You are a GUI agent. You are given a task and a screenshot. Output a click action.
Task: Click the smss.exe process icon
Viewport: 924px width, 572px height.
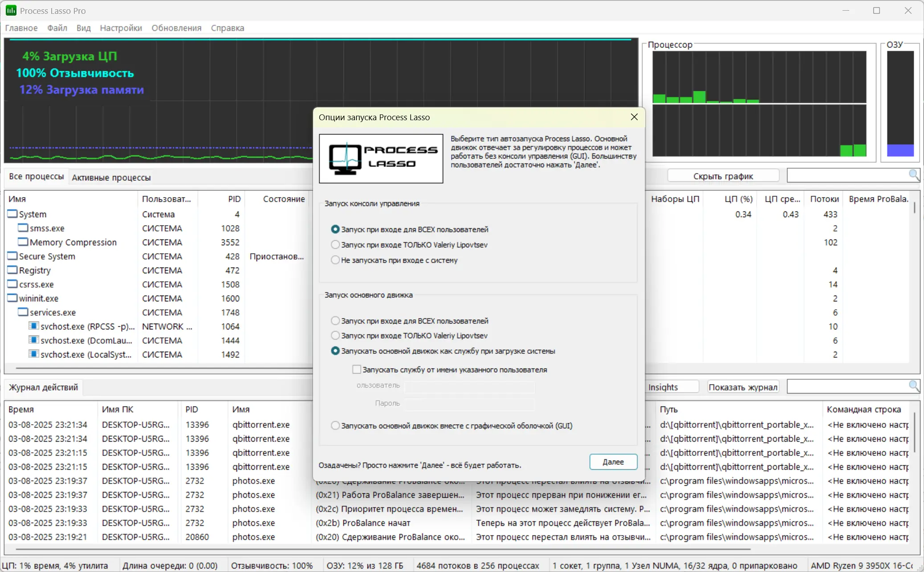[x=23, y=228]
